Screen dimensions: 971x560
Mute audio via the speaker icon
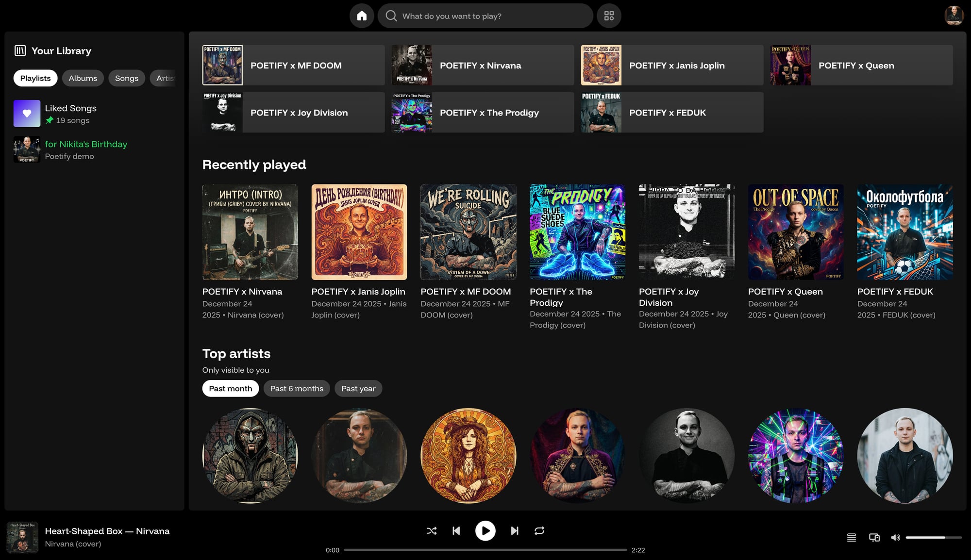pos(896,538)
